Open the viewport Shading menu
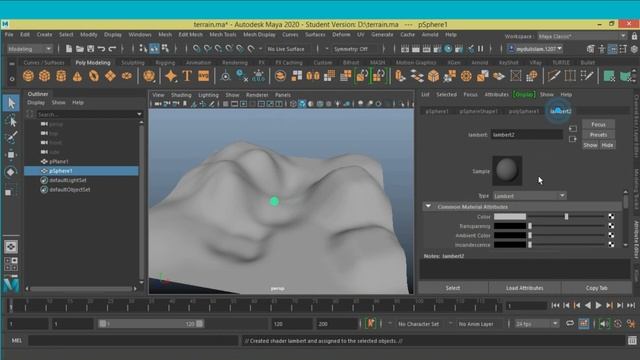The image size is (640, 360). [x=181, y=95]
